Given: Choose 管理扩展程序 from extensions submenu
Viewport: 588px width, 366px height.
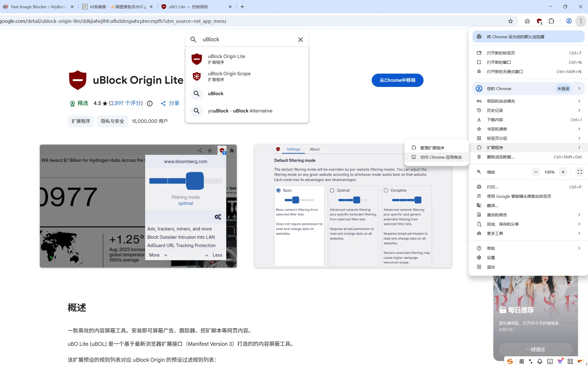Looking at the screenshot, I should click(432, 148).
